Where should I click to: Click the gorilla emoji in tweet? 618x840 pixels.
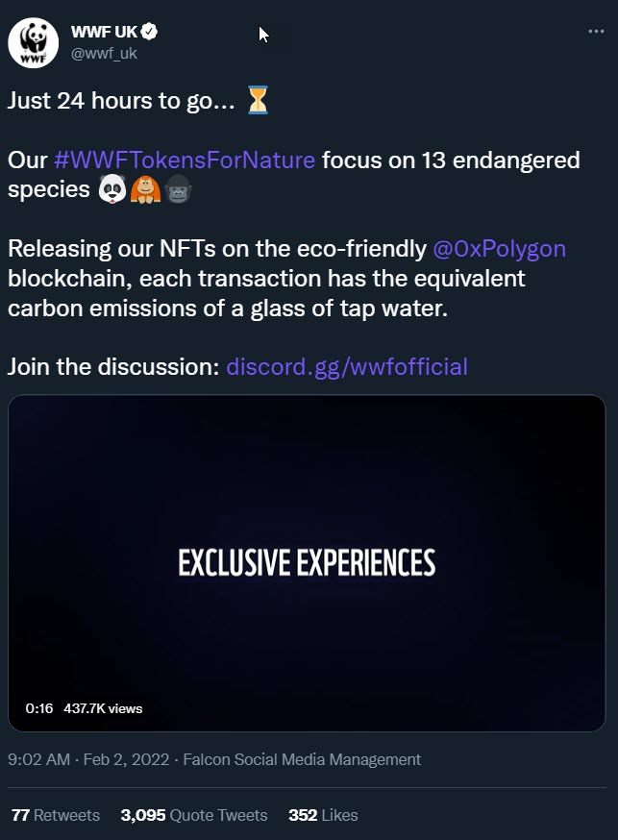pos(178,190)
